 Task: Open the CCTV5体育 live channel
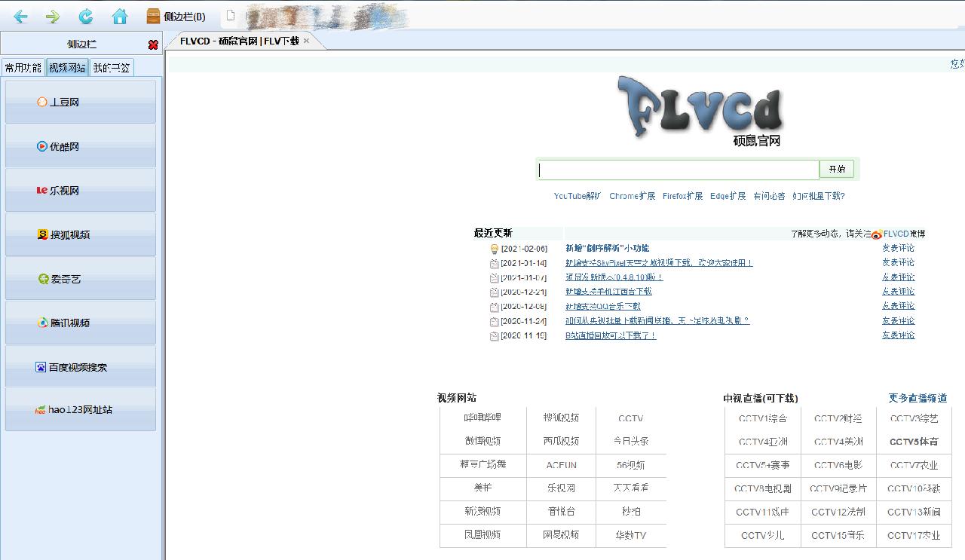tap(913, 442)
